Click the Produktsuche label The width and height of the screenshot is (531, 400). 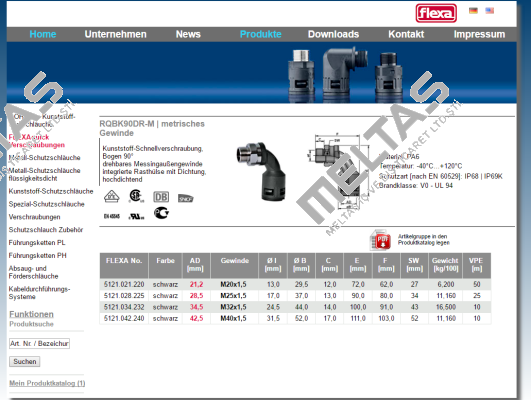click(x=31, y=324)
